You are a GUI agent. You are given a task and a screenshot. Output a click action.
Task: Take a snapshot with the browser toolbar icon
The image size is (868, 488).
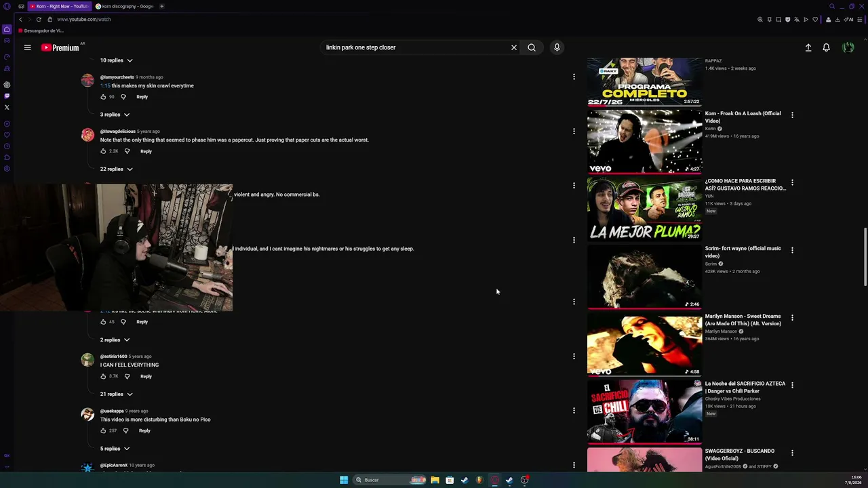778,20
